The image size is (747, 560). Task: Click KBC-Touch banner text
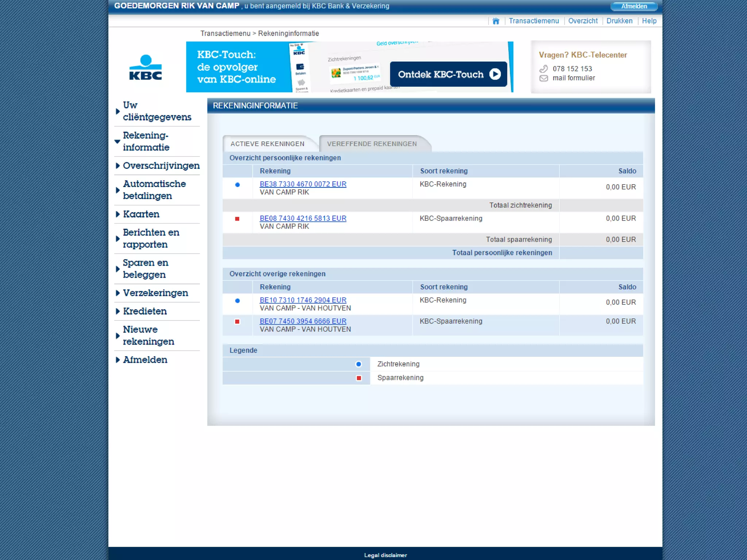tap(236, 67)
